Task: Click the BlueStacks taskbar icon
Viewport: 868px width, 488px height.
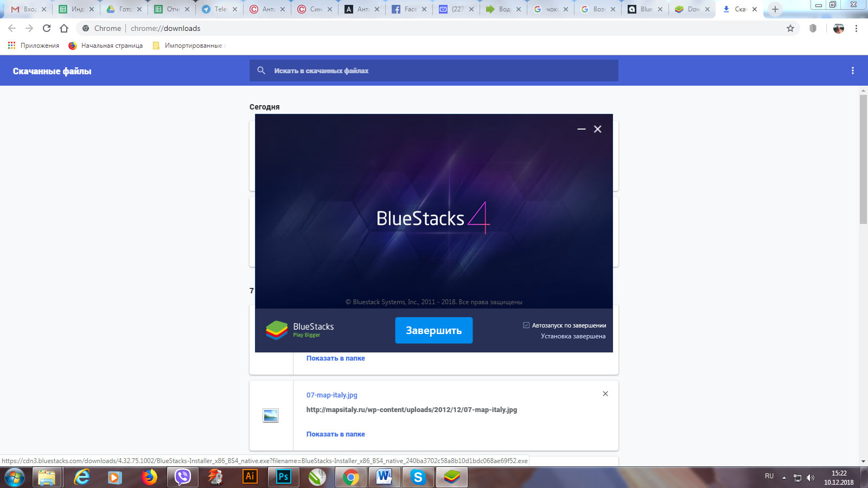Action: click(451, 477)
